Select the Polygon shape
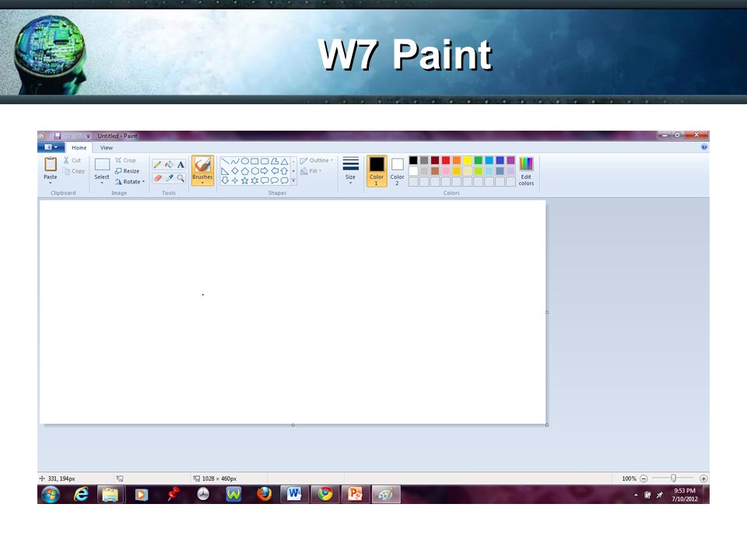 point(275,162)
